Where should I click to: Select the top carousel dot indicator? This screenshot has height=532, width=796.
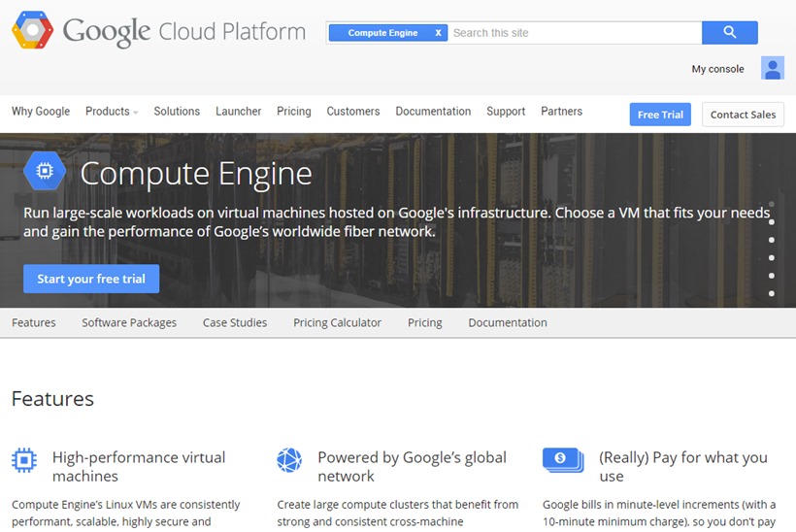[x=772, y=205]
